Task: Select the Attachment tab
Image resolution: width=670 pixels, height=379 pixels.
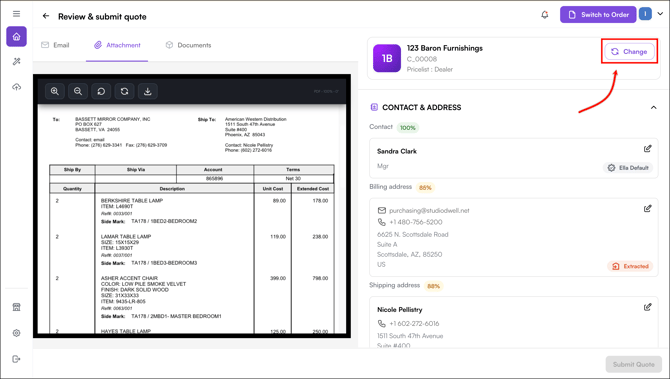Action: [117, 45]
